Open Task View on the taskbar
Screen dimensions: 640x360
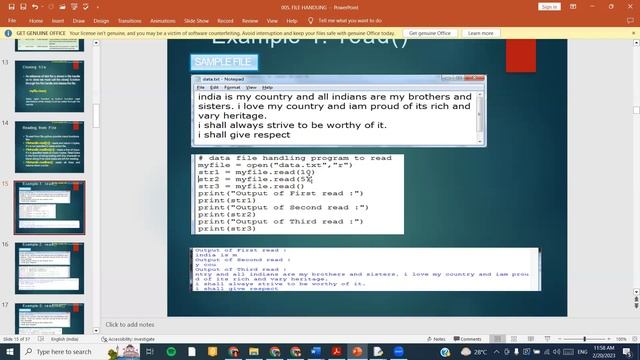pyautogui.click(x=149, y=351)
